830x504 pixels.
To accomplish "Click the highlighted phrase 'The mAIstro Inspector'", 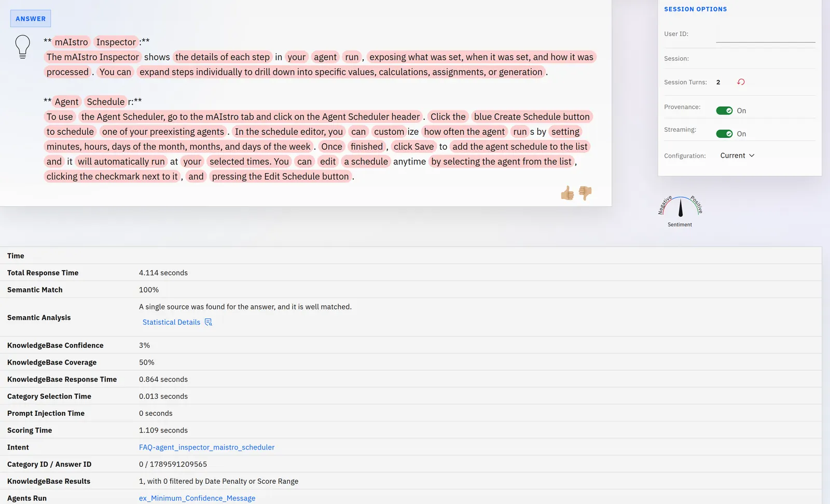I will pos(93,57).
